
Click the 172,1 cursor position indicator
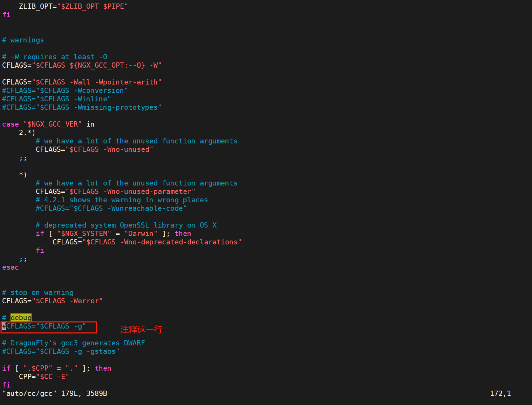(500, 393)
